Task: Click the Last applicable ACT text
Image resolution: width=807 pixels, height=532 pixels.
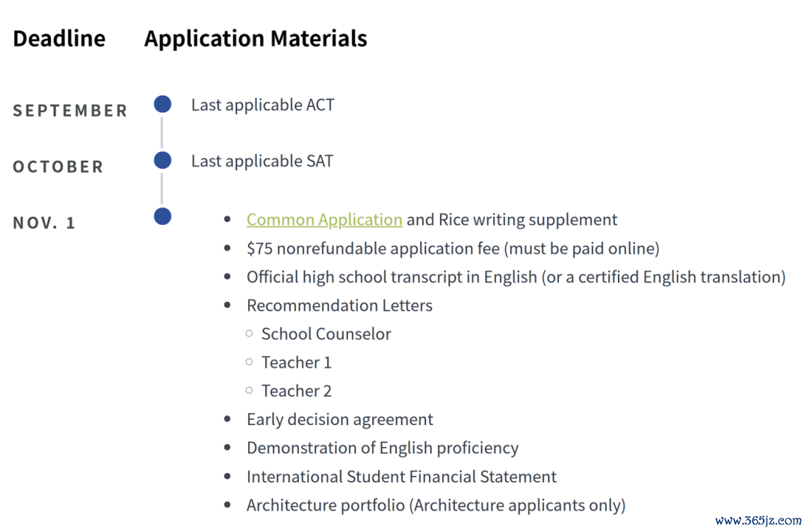Action: (x=263, y=105)
